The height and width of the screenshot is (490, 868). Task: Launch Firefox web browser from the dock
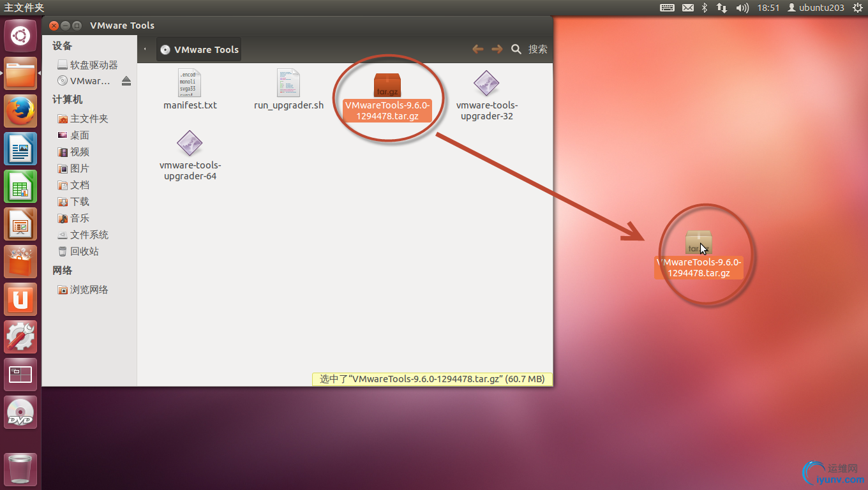click(20, 111)
